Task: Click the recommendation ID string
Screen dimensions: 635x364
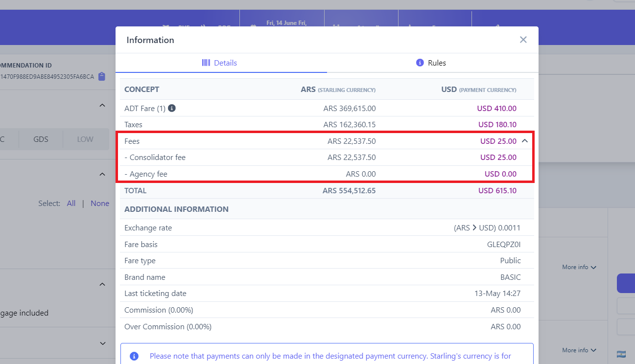Action: 47,77
